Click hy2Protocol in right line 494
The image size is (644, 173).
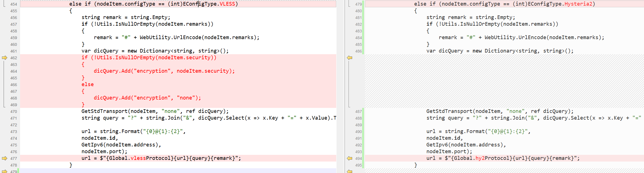(495, 158)
